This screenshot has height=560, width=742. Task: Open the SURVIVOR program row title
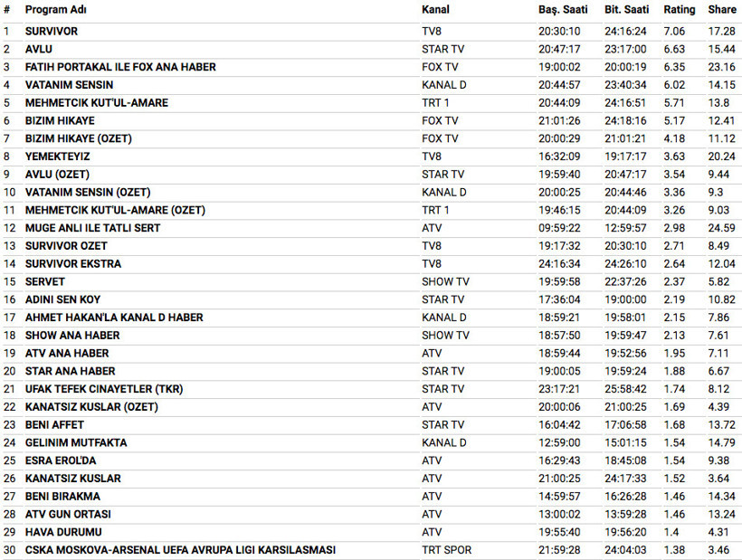point(52,32)
